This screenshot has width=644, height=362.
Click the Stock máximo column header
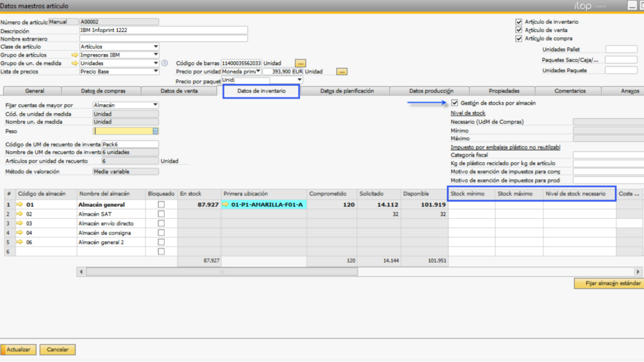(x=519, y=194)
